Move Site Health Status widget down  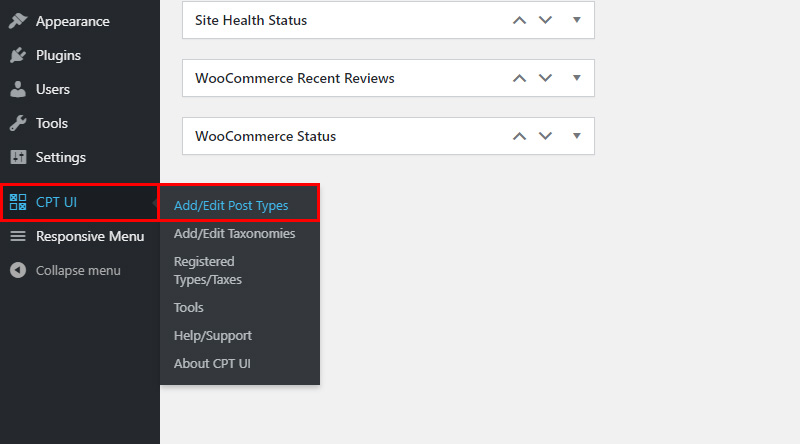pyautogui.click(x=545, y=20)
